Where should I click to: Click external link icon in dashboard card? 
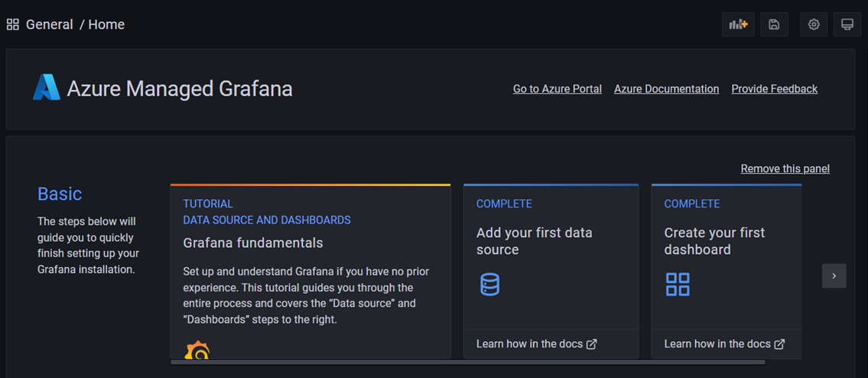(779, 344)
